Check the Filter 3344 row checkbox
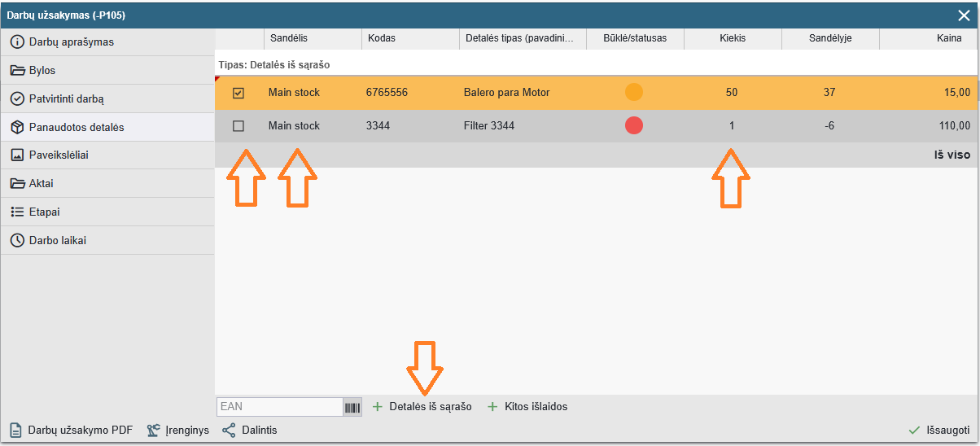The height and width of the screenshot is (446, 980). click(238, 126)
